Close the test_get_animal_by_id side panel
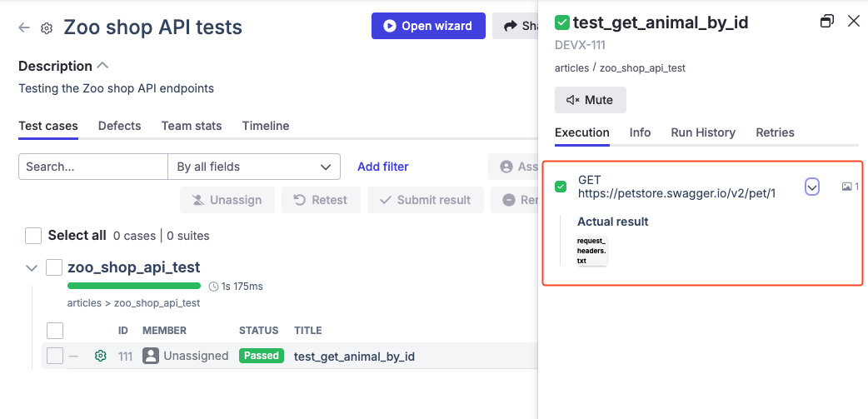The height and width of the screenshot is (419, 868). [x=853, y=22]
